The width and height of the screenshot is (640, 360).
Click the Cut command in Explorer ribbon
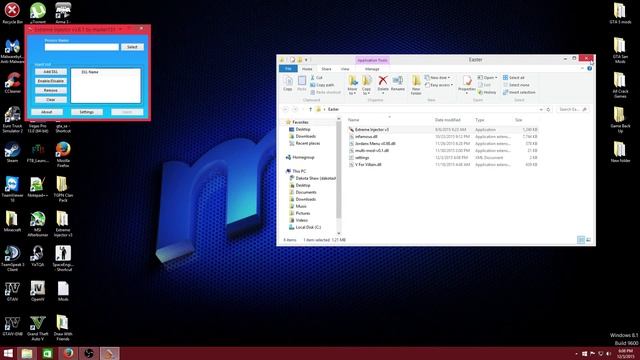[316, 78]
